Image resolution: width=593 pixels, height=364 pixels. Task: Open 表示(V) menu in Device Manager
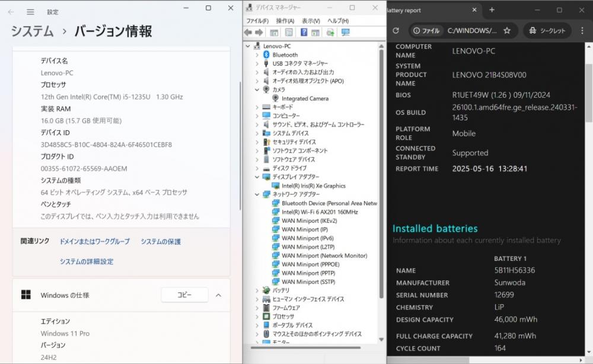coord(311,21)
